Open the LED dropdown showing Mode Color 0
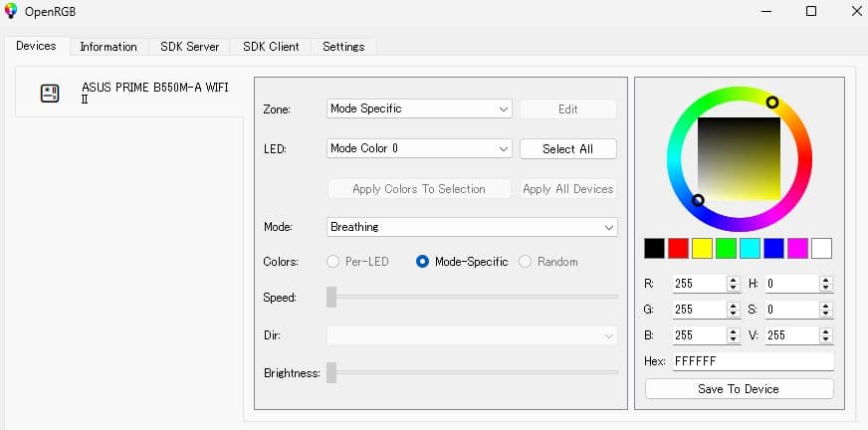868x430 pixels. 419,148
